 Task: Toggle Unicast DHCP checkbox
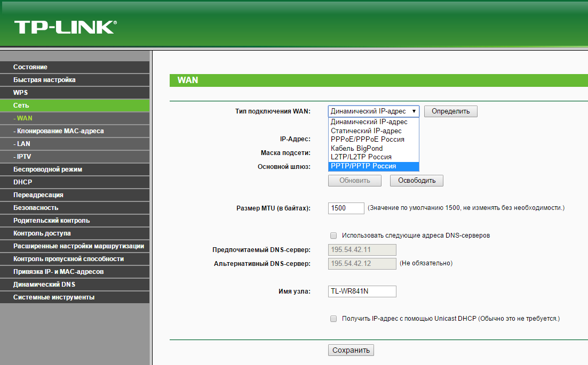[333, 319]
